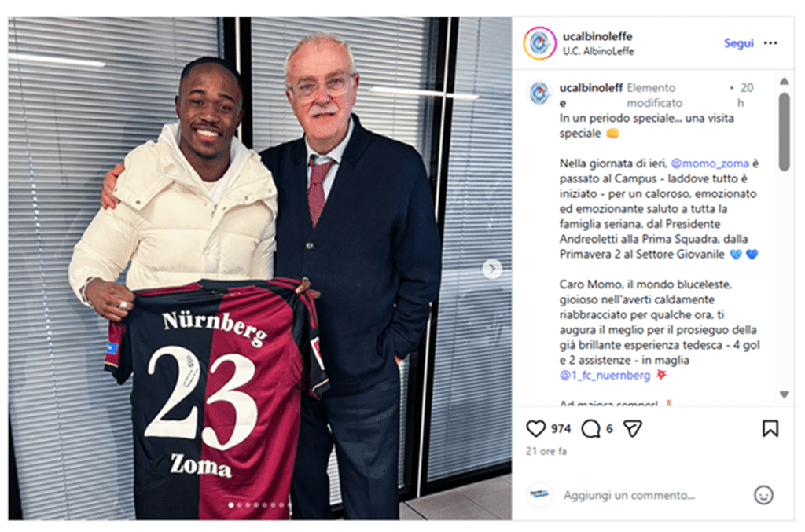Save the post with the bookmark icon
The image size is (805, 532).
770,428
